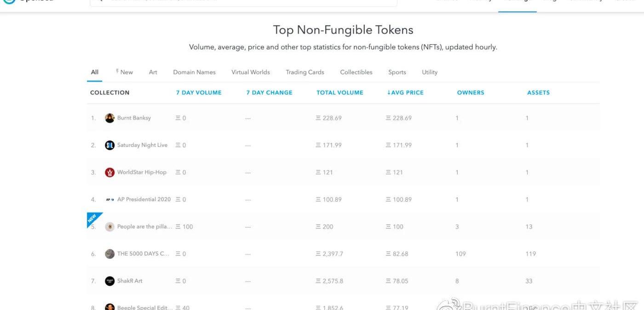644x310 pixels.
Task: Click the owners count 109 cell
Action: tap(460, 254)
